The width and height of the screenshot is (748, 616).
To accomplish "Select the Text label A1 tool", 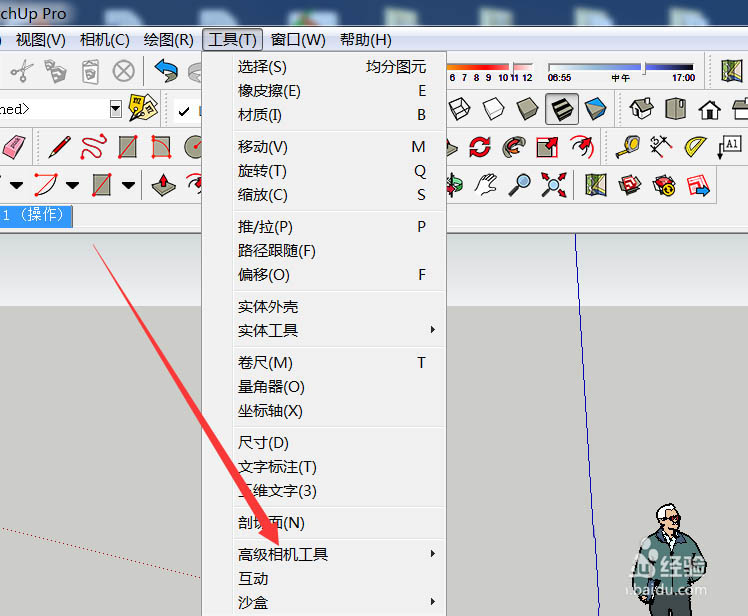I will (x=729, y=146).
